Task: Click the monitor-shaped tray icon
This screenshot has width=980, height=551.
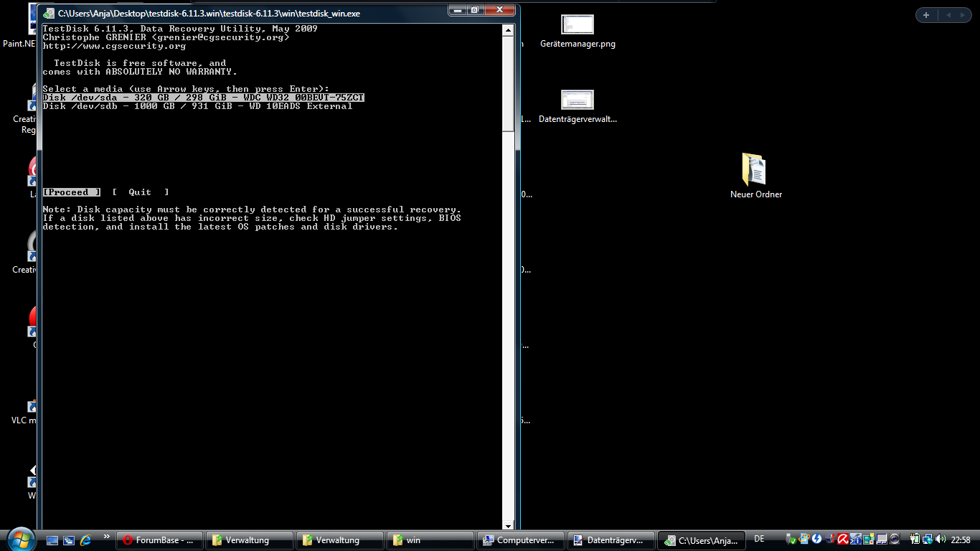Action: point(882,539)
